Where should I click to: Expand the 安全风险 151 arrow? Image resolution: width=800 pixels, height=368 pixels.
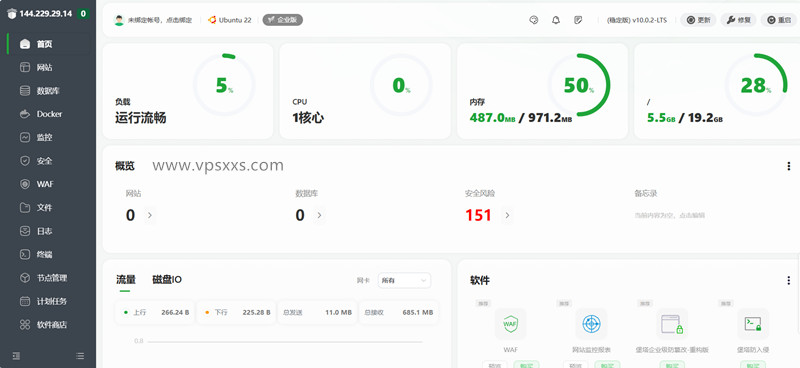click(x=507, y=215)
